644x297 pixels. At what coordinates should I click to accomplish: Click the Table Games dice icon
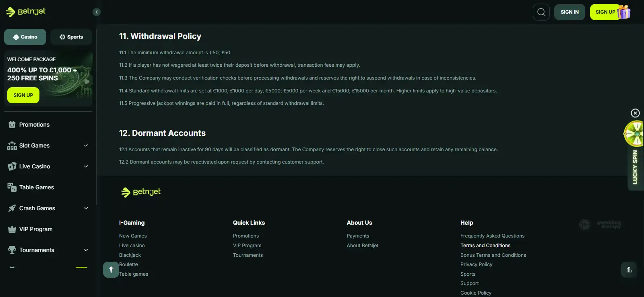(12, 187)
